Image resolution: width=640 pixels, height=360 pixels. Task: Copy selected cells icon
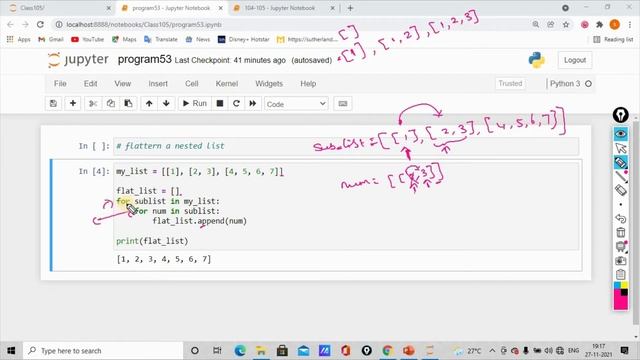click(x=111, y=104)
